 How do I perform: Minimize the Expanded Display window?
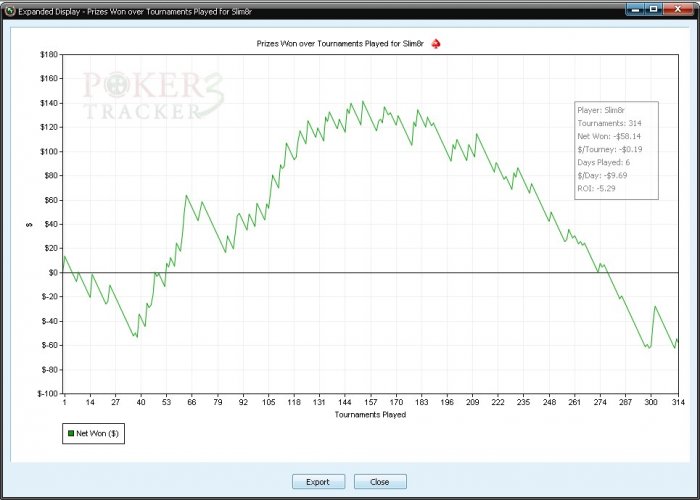(635, 9)
